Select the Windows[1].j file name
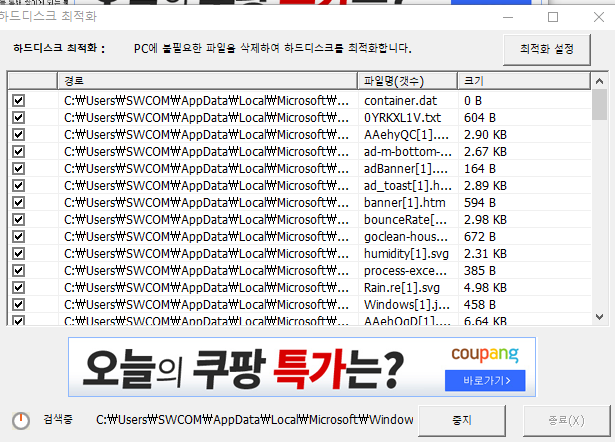The width and height of the screenshot is (615, 442). 407,305
